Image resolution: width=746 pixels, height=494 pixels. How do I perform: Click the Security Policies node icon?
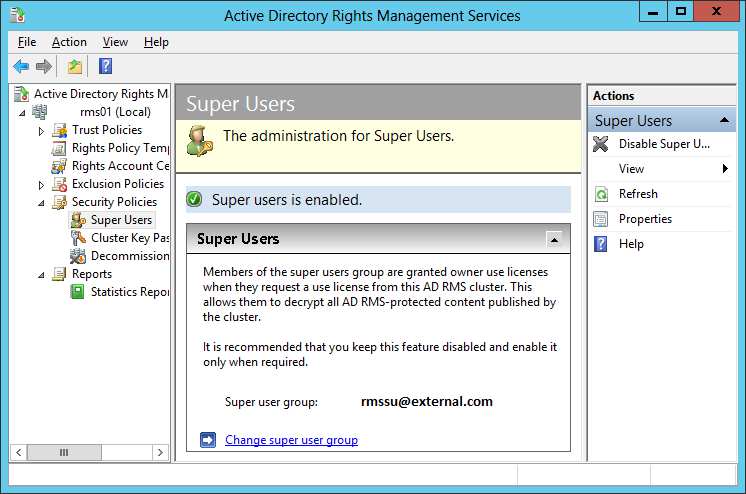click(x=59, y=202)
